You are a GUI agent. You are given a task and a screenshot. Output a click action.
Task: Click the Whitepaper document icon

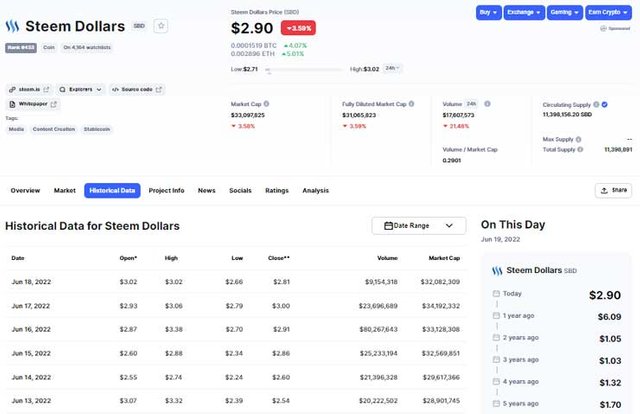[12, 104]
